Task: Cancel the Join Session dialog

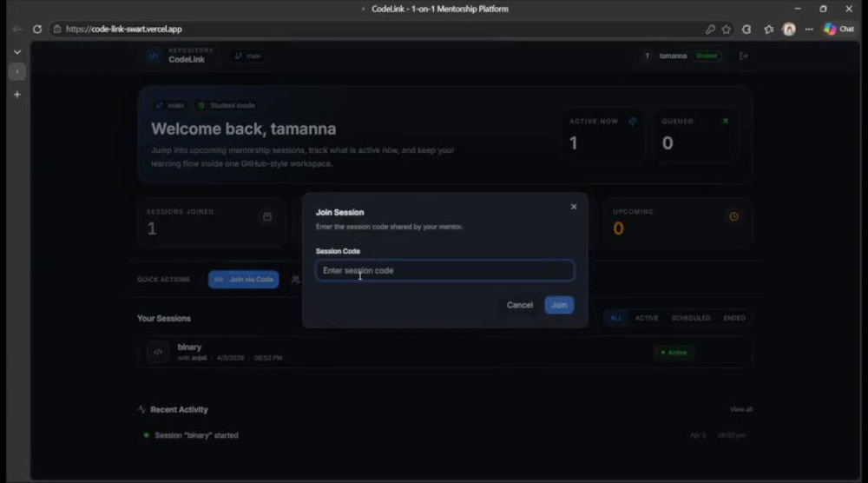Action: pyautogui.click(x=519, y=305)
